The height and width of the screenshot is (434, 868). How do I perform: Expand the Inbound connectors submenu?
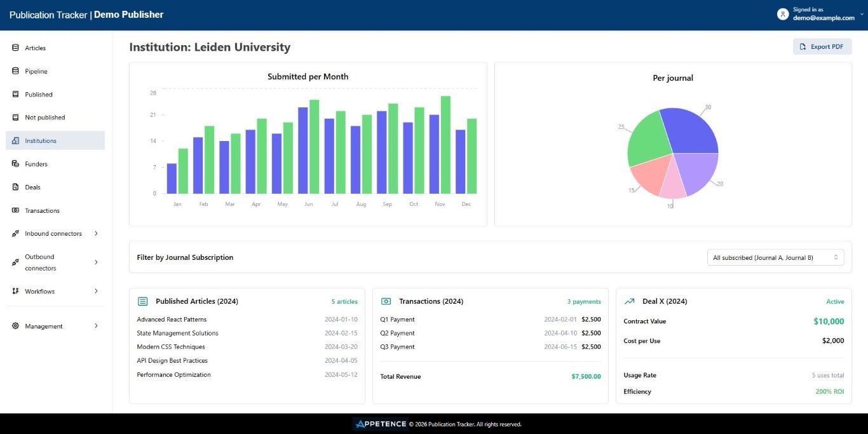[96, 233]
